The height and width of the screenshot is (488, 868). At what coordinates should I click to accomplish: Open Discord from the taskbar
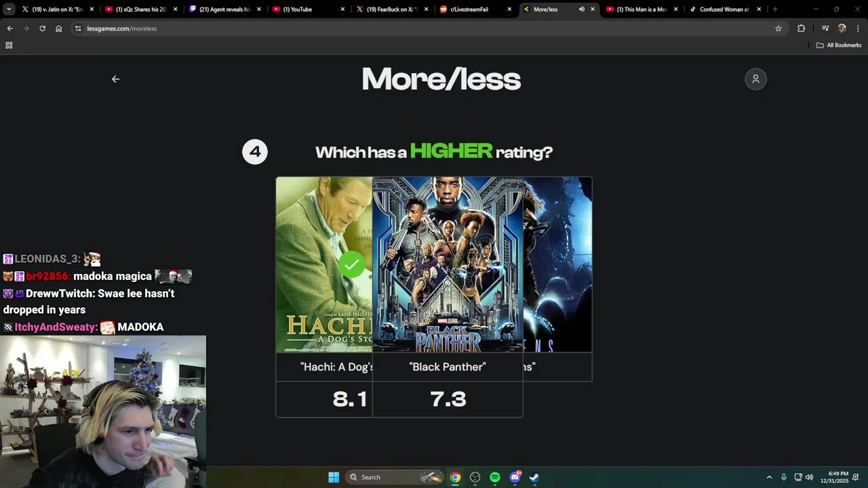(x=515, y=477)
